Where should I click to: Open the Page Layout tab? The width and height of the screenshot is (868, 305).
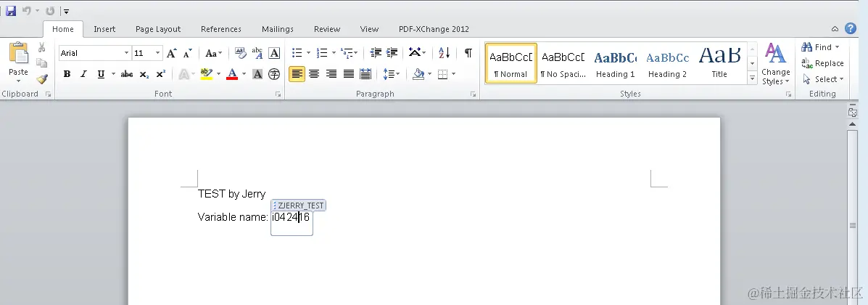click(158, 29)
